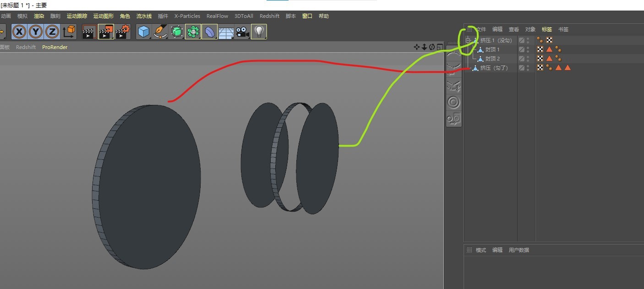The height and width of the screenshot is (289, 644).
Task: Open the 运动图形 menu
Action: click(104, 16)
